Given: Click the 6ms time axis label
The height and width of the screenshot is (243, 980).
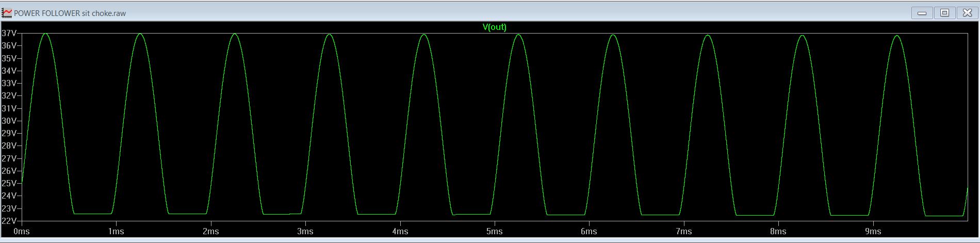Looking at the screenshot, I should point(589,231).
